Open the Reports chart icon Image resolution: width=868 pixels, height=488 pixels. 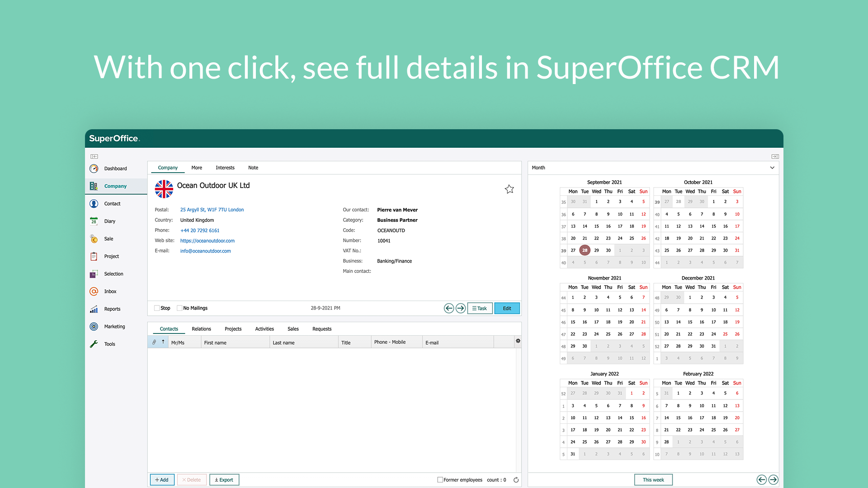94,309
